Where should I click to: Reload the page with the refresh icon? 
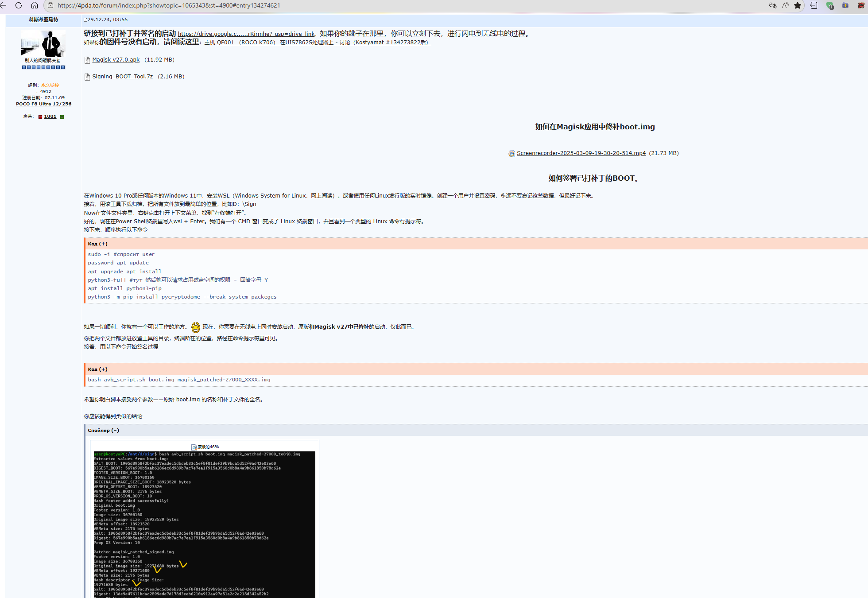(19, 5)
